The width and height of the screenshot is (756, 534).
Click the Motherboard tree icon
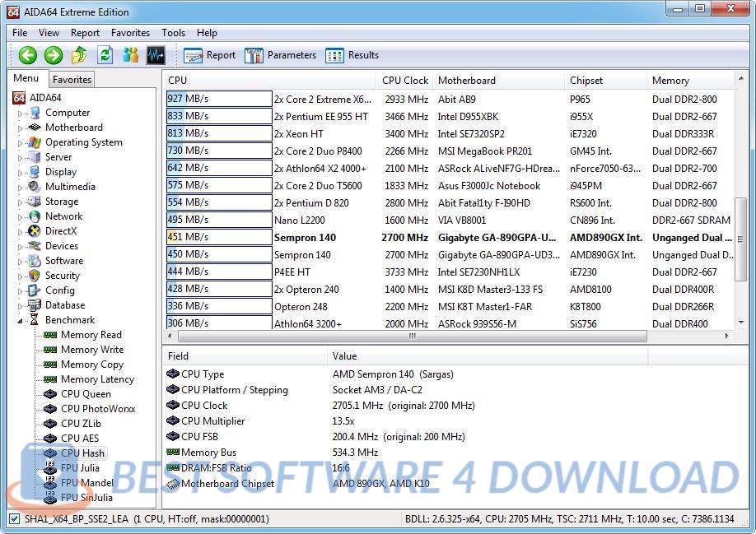[x=35, y=128]
